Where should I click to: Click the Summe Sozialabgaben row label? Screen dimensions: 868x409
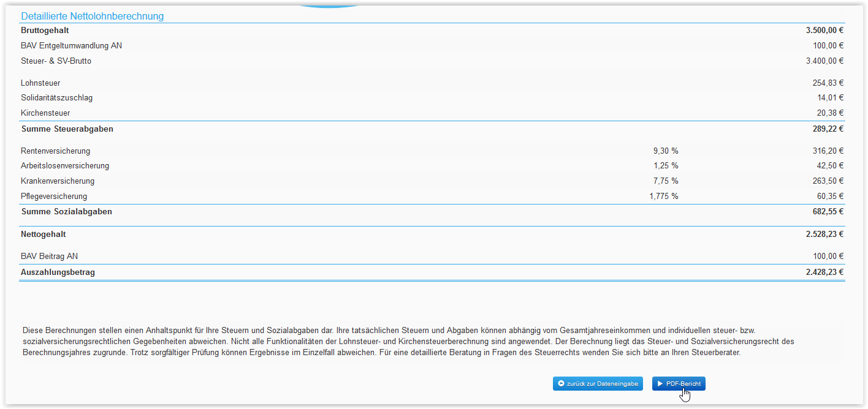[67, 211]
